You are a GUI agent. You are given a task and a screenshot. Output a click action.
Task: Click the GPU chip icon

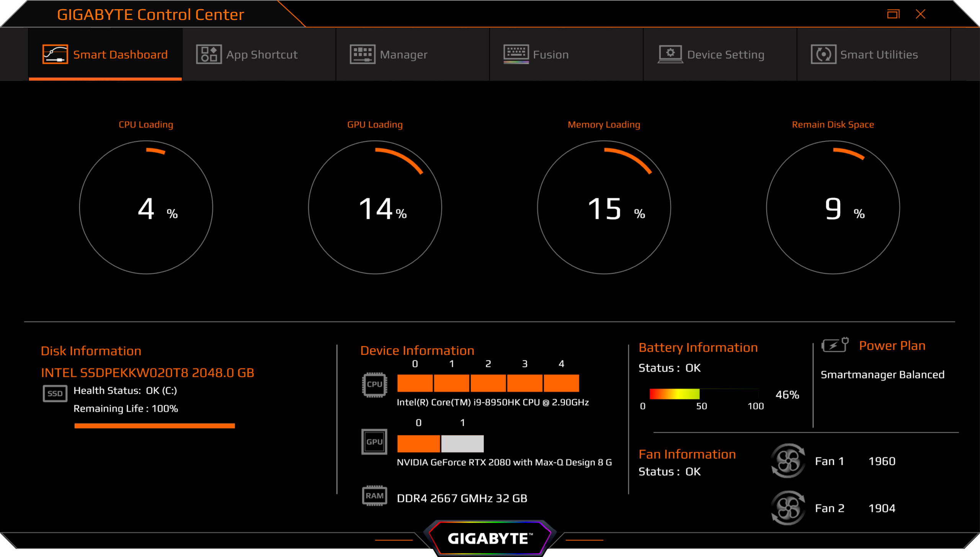374,442
